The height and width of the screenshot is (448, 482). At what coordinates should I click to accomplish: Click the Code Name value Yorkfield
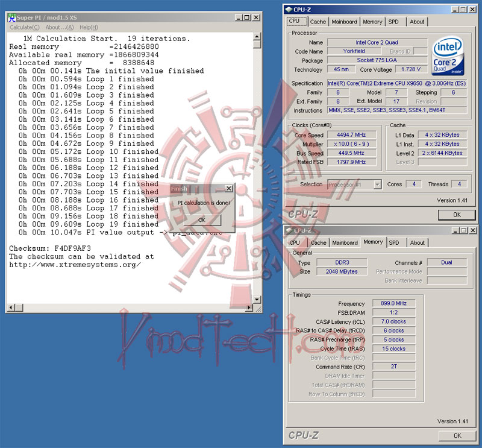354,51
